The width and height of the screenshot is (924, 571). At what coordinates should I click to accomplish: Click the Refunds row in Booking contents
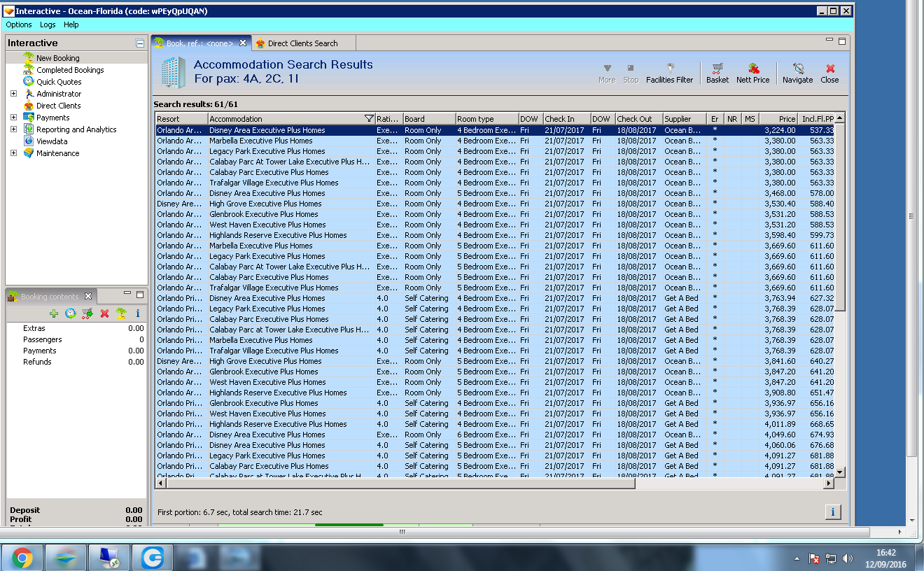(x=76, y=362)
